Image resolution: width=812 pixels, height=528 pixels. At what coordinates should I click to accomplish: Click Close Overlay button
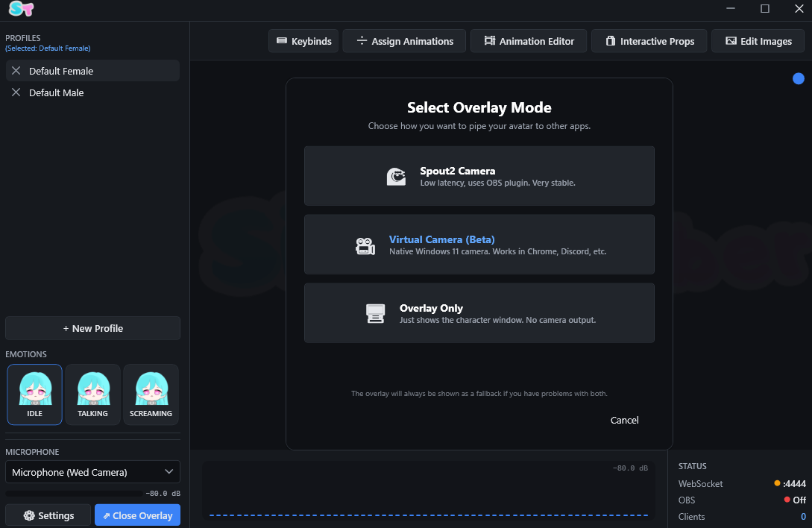(x=138, y=515)
